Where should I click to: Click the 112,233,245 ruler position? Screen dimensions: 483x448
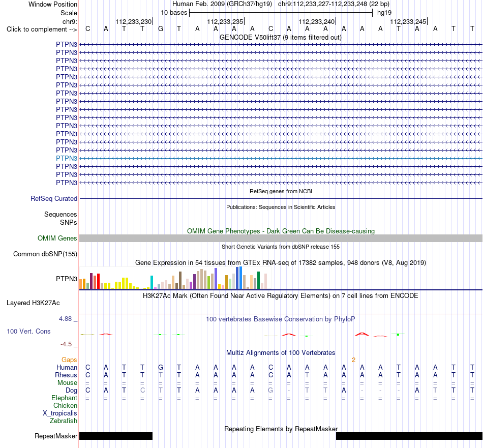(408, 21)
